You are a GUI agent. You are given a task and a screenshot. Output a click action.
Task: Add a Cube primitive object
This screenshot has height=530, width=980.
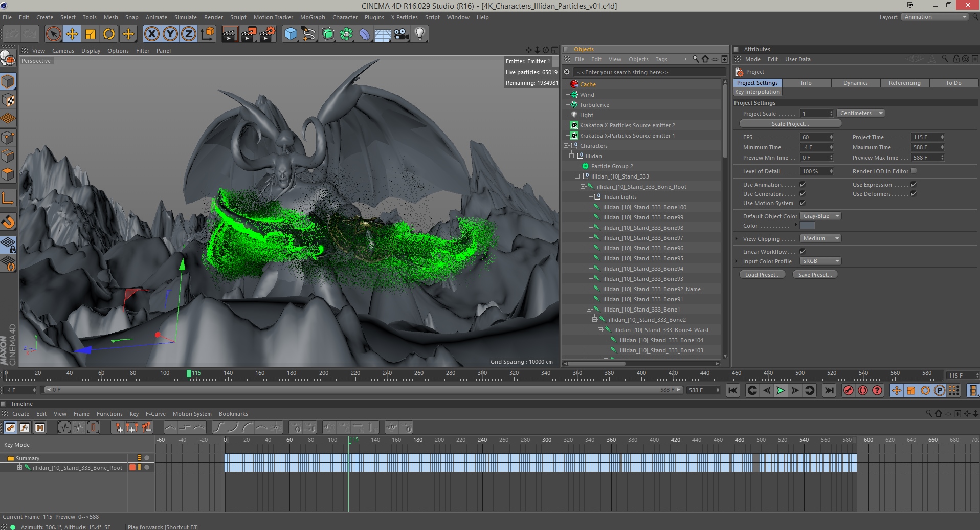(x=291, y=34)
